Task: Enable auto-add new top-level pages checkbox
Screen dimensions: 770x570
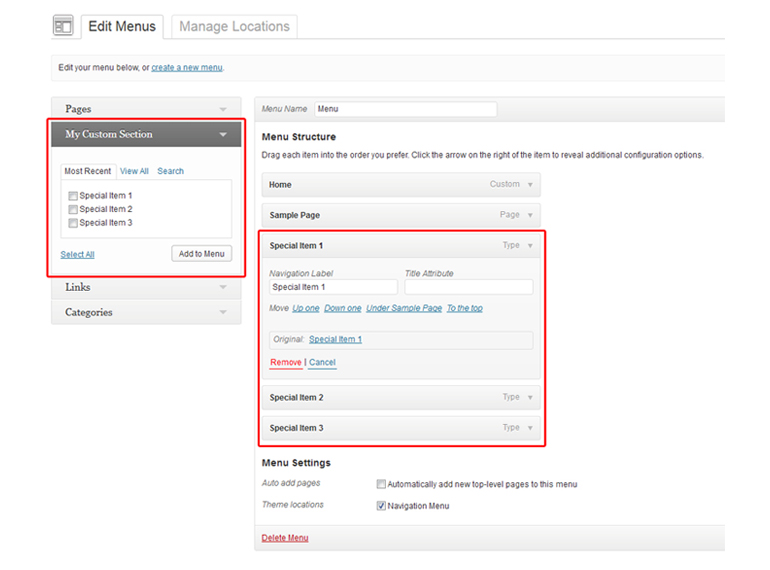Action: click(381, 484)
